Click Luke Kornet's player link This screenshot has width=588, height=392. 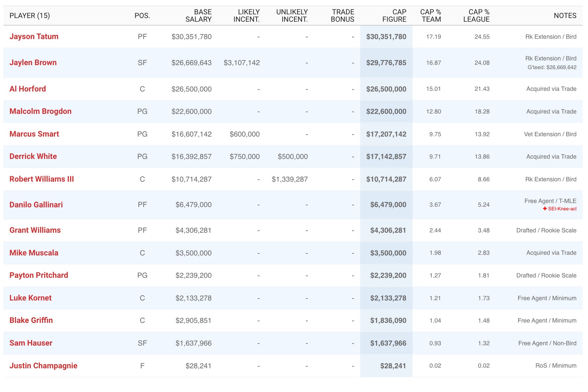pyautogui.click(x=30, y=298)
